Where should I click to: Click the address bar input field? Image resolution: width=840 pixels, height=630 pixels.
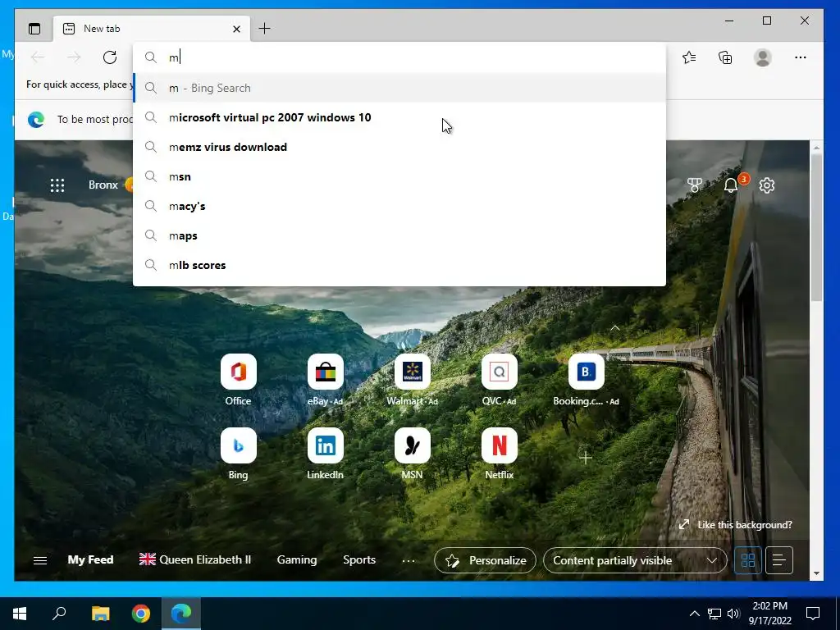point(399,57)
